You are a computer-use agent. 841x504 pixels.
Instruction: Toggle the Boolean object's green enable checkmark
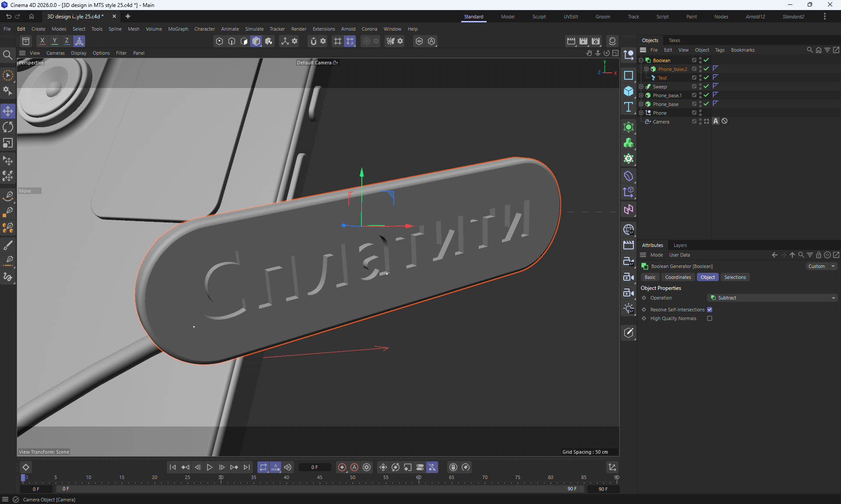pos(706,60)
